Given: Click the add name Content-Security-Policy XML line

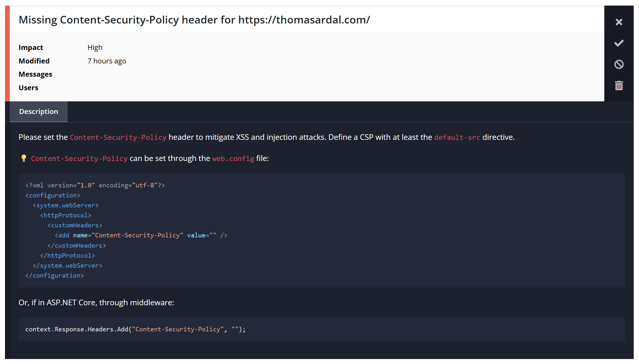Looking at the screenshot, I should point(141,235).
